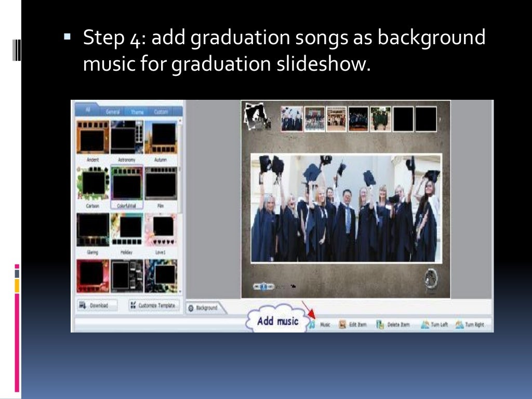Click the large graduation group photo preview
This screenshot has height=399, width=532.
346,208
